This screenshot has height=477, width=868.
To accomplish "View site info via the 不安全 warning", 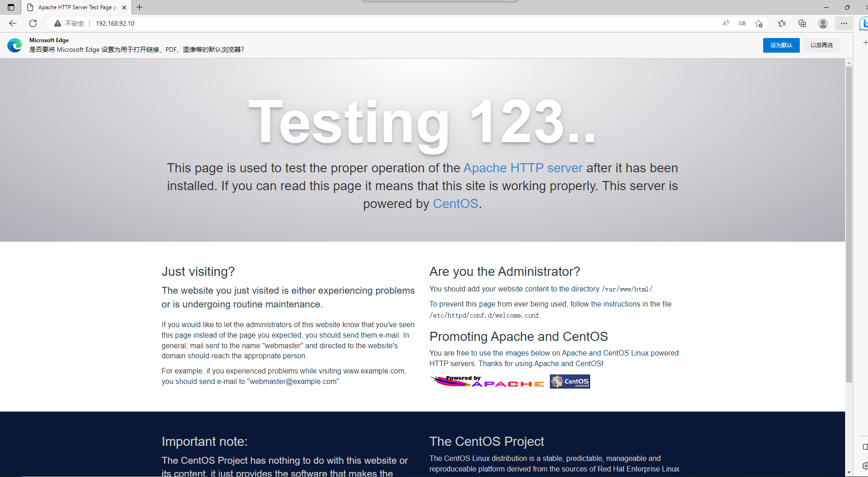I will (69, 23).
